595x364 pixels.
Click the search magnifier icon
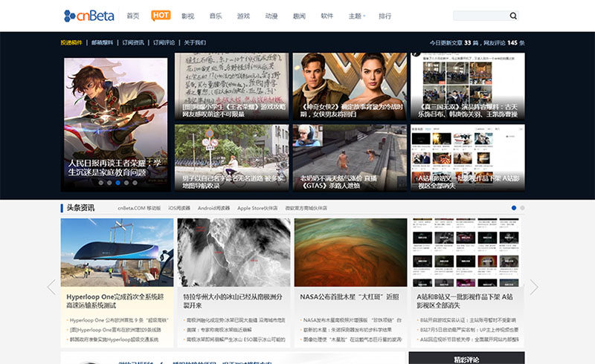pyautogui.click(x=513, y=16)
